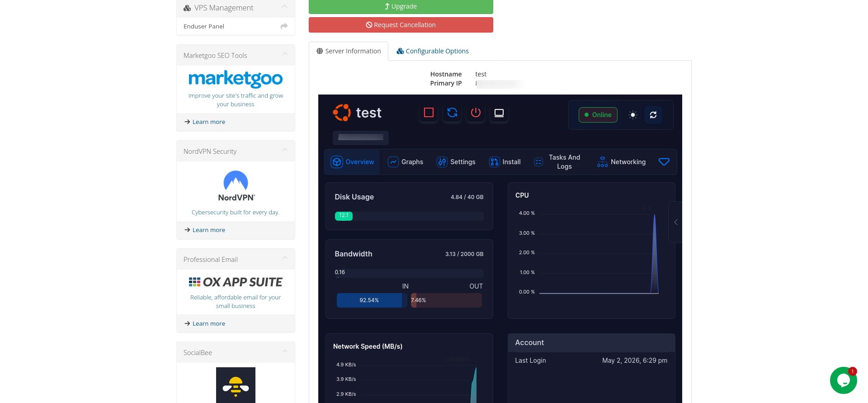
Task: Click the Restart VPS arrows icon
Action: pos(452,113)
